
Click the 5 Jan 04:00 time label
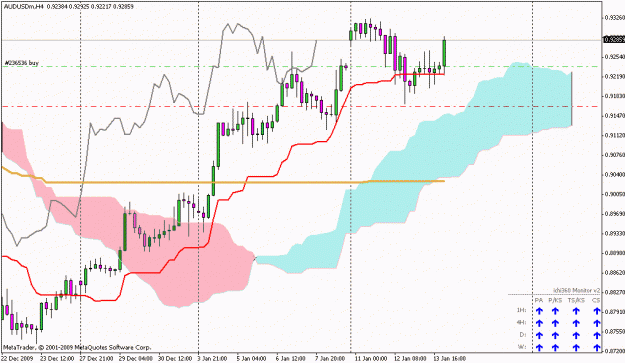pyautogui.click(x=251, y=359)
